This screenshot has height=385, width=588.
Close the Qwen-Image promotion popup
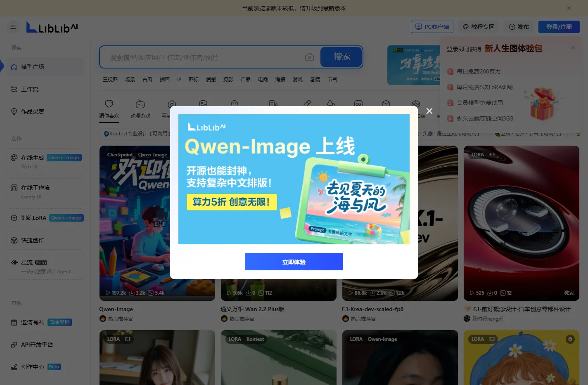tap(429, 111)
